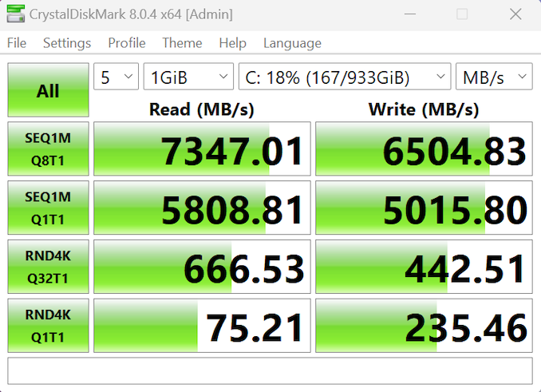541x392 pixels.
Task: Expand the test size dropdown showing 1GiB
Action: coord(188,77)
